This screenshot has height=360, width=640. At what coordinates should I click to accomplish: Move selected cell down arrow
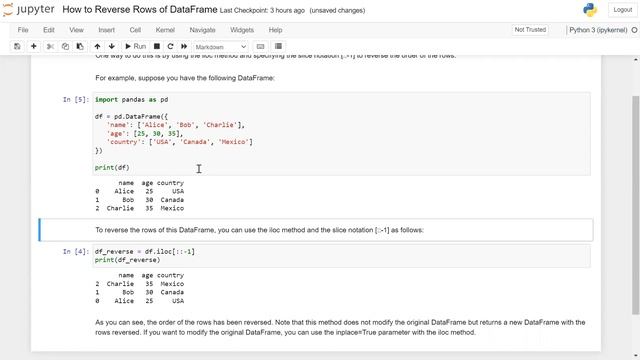[x=112, y=47]
